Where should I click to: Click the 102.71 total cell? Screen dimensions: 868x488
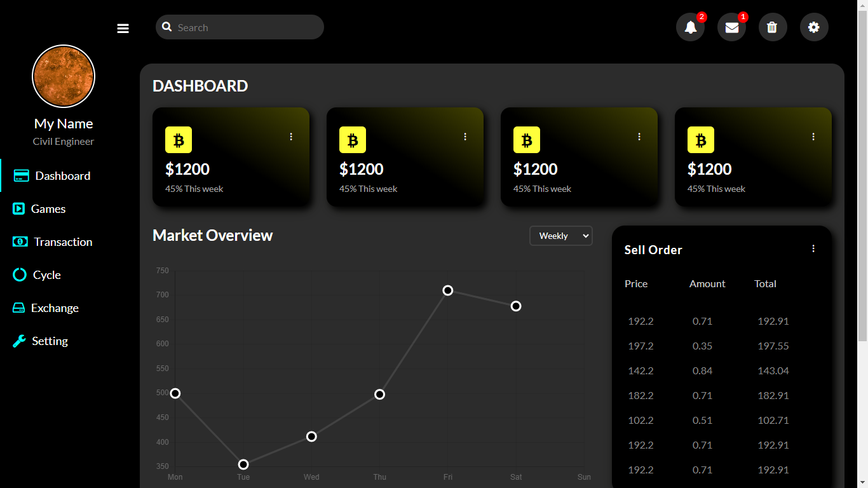point(773,421)
